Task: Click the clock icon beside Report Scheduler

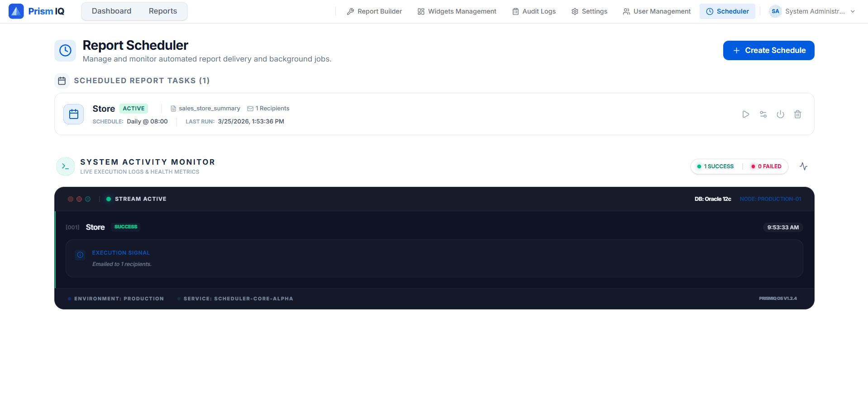Action: click(66, 50)
